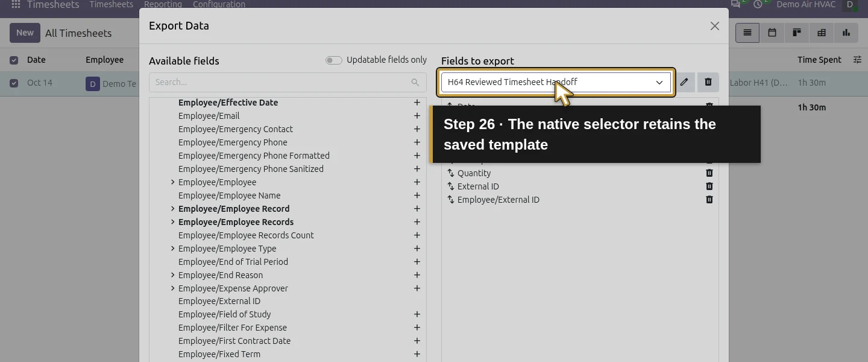Expand Employee/Expense Approver node

(172, 288)
